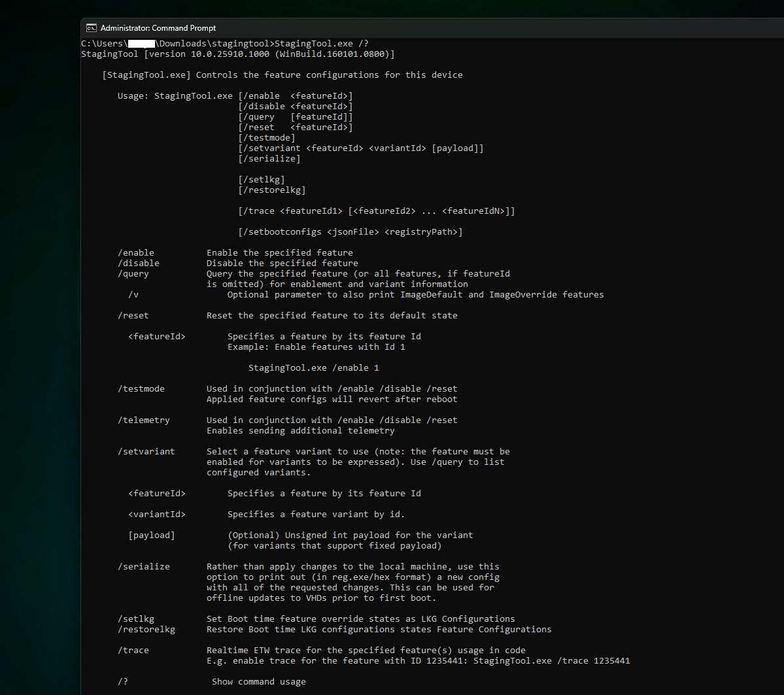
Task: Click the '/setlkg' option name in the descriptions
Action: point(135,620)
